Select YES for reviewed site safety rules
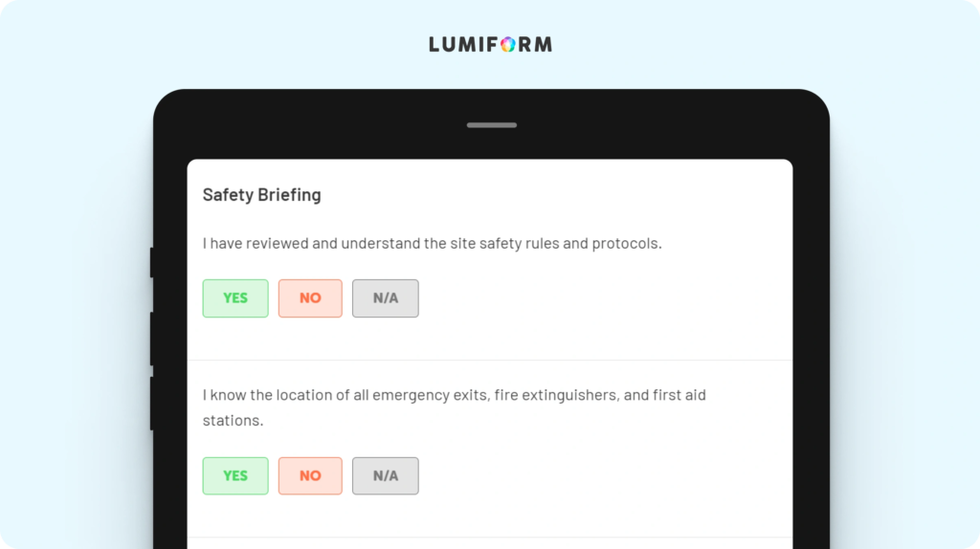The height and width of the screenshot is (549, 980). (x=235, y=297)
